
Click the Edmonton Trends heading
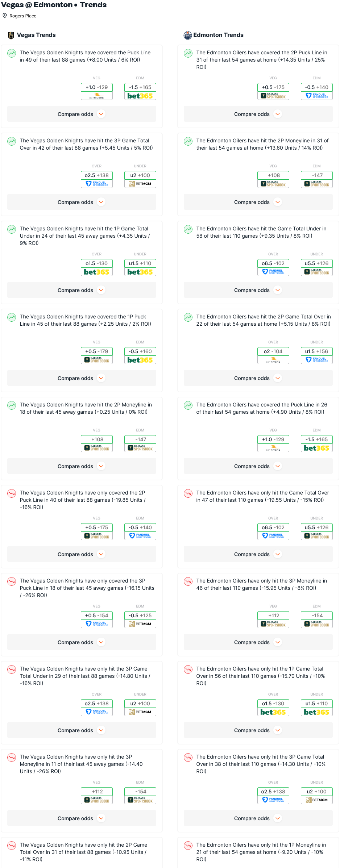coord(218,35)
